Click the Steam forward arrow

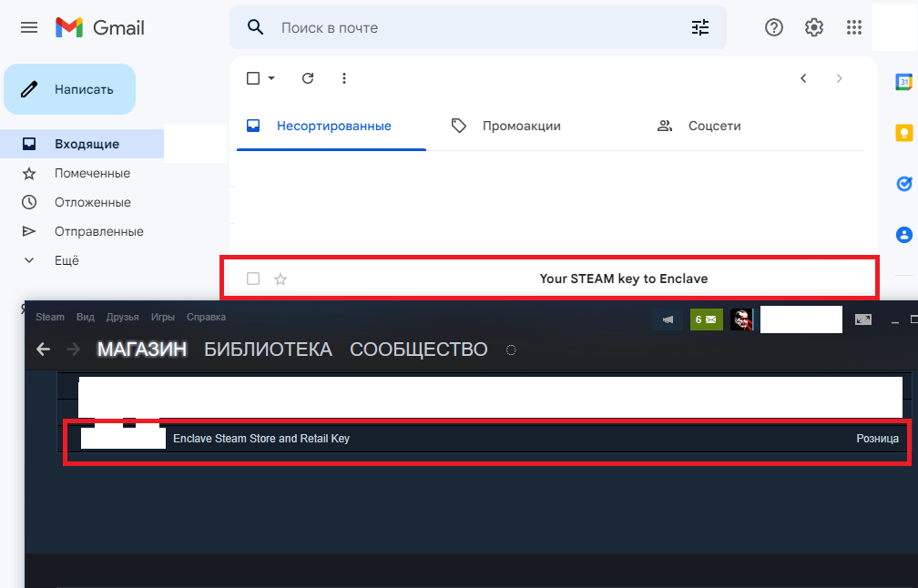tap(73, 350)
